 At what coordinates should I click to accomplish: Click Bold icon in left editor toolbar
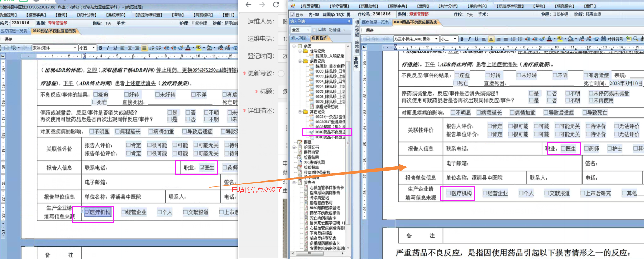[x=101, y=48]
